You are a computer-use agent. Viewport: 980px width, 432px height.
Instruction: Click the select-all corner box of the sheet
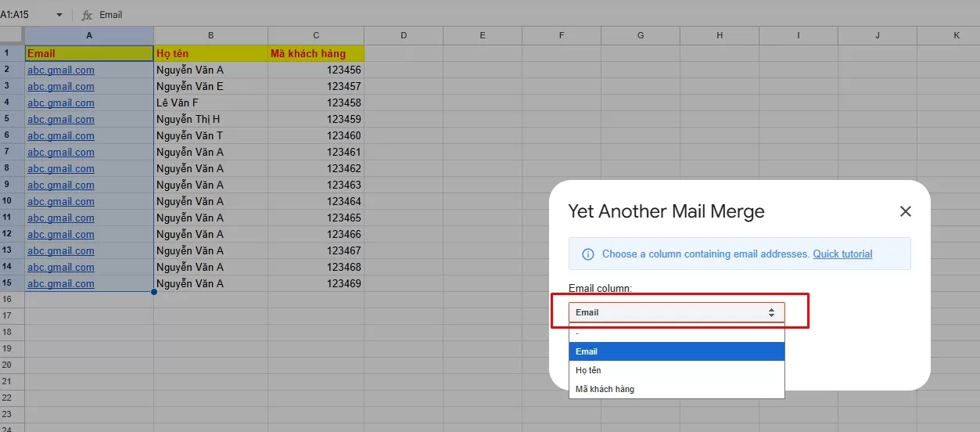(12, 35)
